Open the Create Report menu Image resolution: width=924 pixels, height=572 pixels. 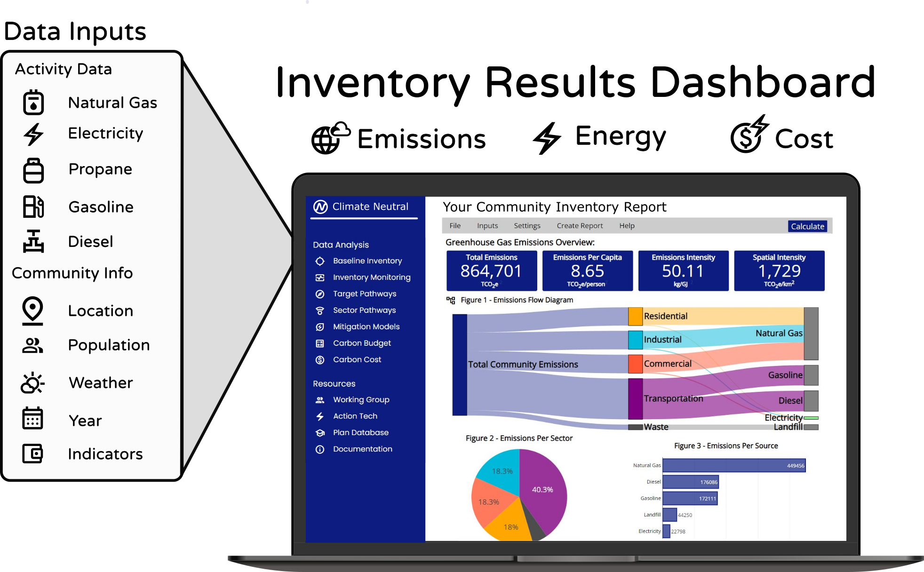[x=580, y=226]
